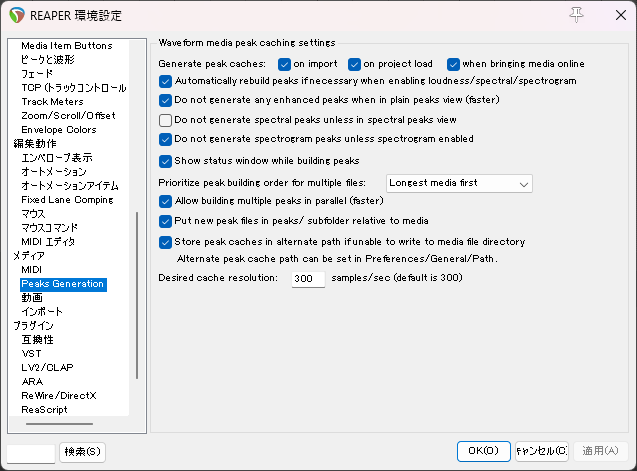Select 'オートメーション' in tree

coord(54,172)
